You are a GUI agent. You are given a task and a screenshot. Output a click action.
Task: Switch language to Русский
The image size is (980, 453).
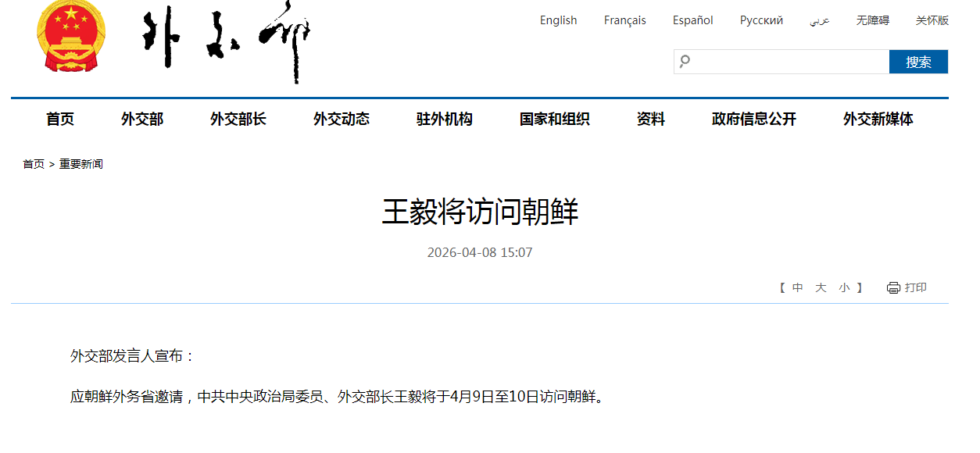[x=761, y=20]
